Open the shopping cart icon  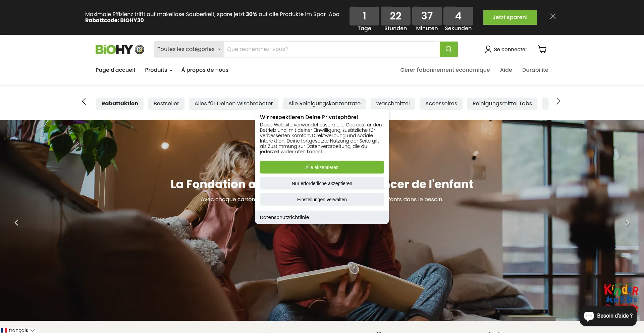(x=542, y=49)
